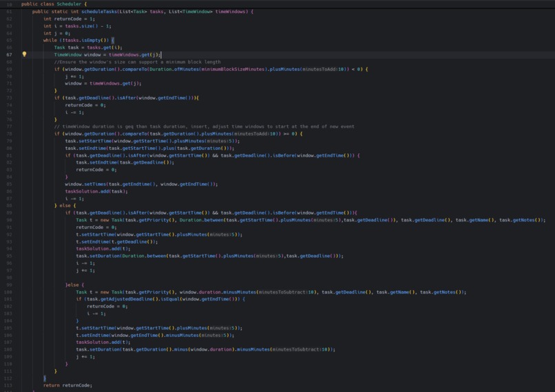Screen dimensions: 555x392
Task: Click 'window = timeWindows.get(j);' reassignment on line 71
Action: (x=103, y=83)
